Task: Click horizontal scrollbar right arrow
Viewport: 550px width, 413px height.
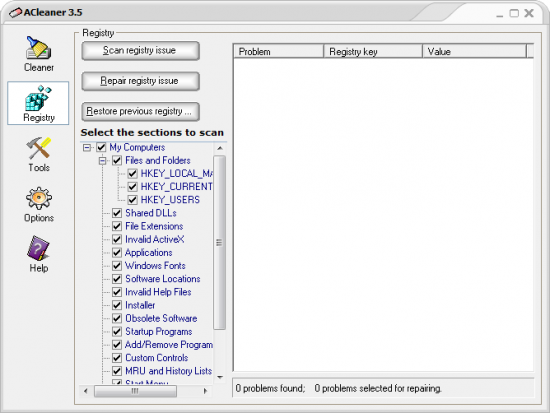Action: click(x=206, y=391)
